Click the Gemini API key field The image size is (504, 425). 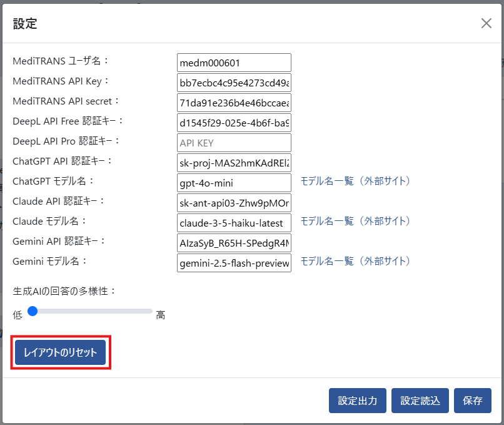point(234,243)
